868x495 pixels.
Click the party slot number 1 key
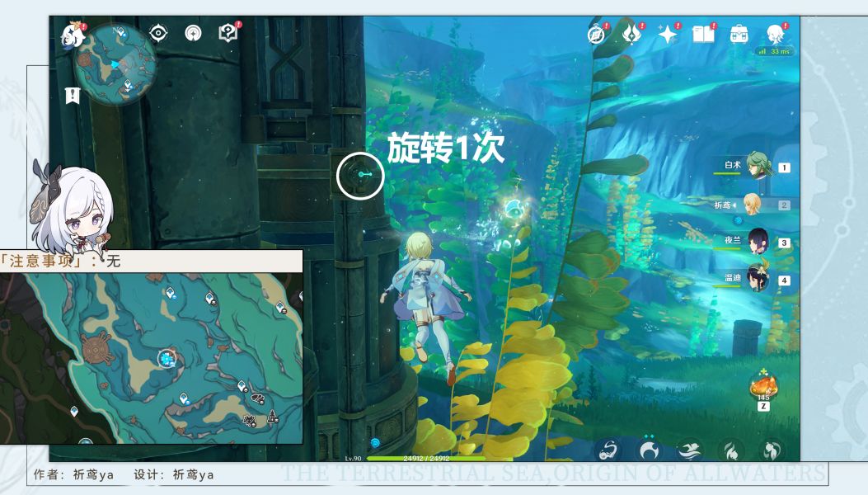[x=784, y=167]
